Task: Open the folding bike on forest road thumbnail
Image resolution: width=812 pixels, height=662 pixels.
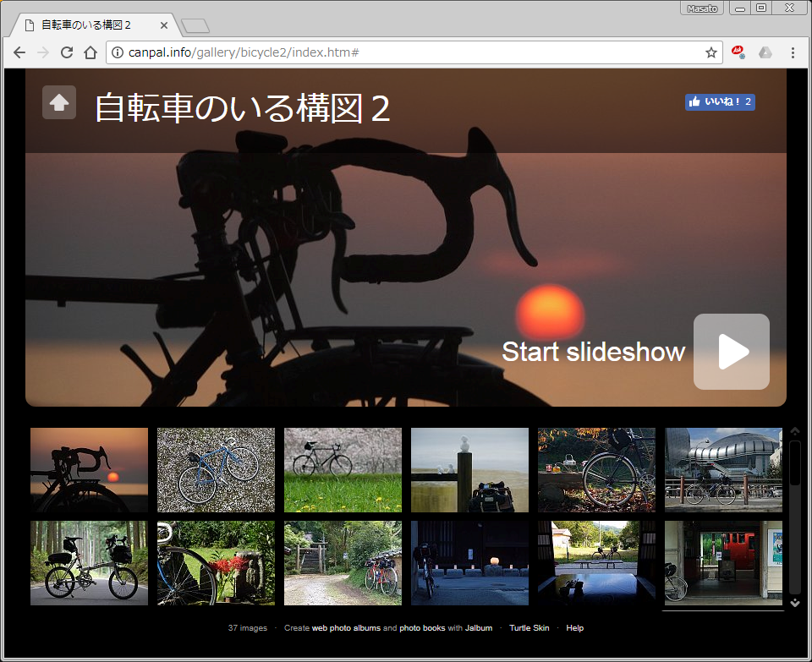Action: [x=89, y=563]
